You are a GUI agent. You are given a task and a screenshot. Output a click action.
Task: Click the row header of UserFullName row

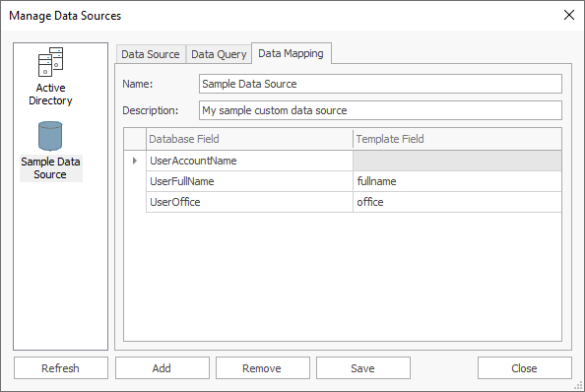pyautogui.click(x=135, y=181)
